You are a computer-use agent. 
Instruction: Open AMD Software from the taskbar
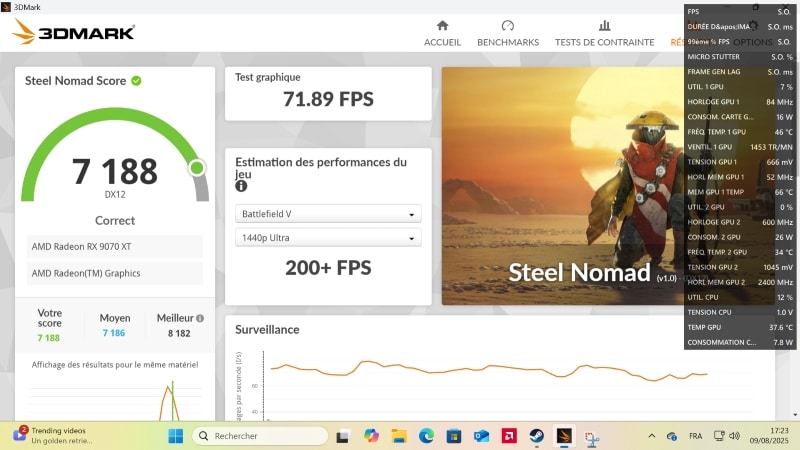[x=509, y=436]
